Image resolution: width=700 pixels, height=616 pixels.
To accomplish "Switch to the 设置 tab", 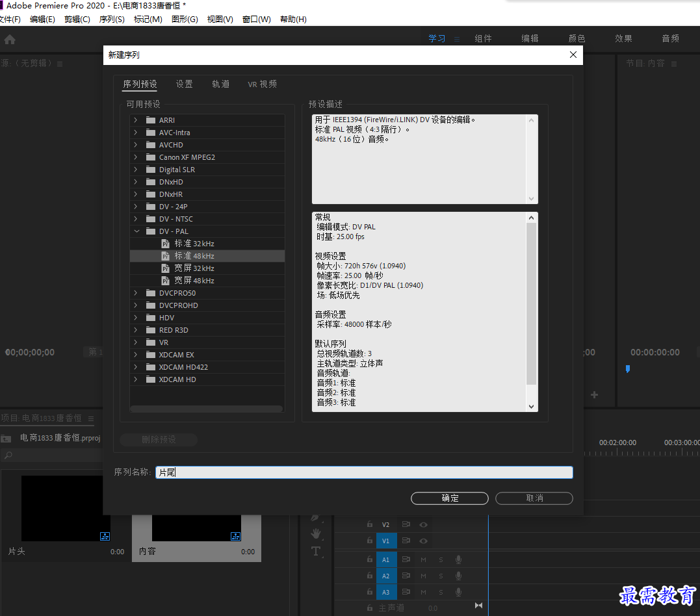I will click(184, 84).
